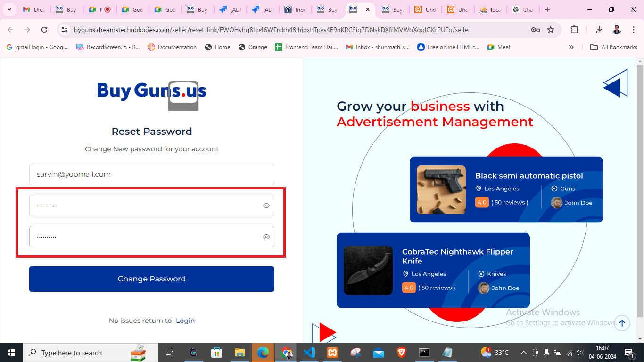Open File Explorer from the taskbar

(x=239, y=353)
